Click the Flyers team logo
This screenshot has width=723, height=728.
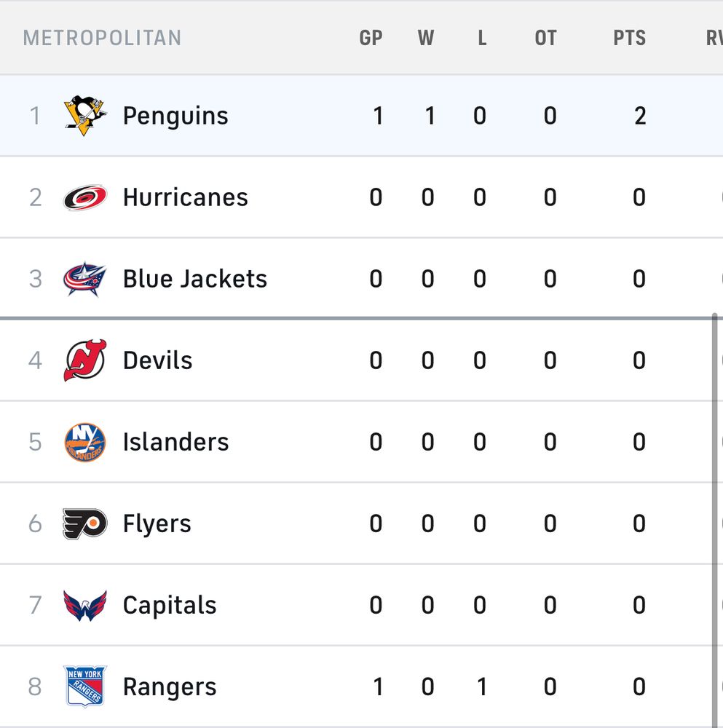point(85,523)
